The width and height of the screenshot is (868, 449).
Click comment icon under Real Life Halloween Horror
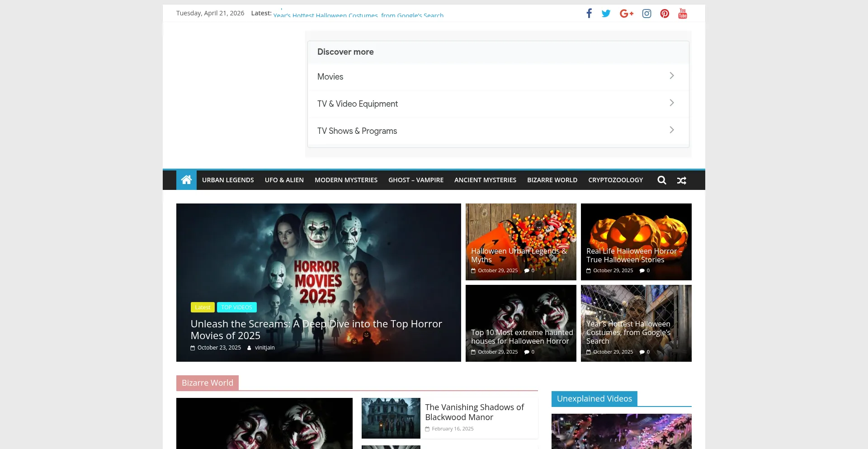642,270
